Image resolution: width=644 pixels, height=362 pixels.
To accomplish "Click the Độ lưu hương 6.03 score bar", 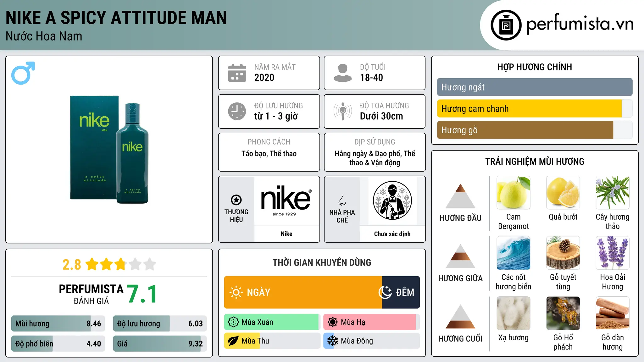I will point(160,324).
